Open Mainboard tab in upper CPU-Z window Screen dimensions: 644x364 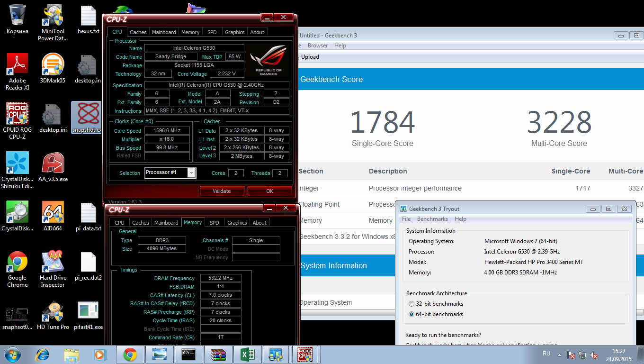click(164, 32)
